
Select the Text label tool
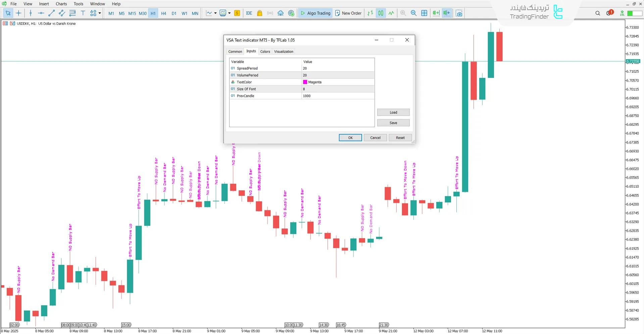83,13
